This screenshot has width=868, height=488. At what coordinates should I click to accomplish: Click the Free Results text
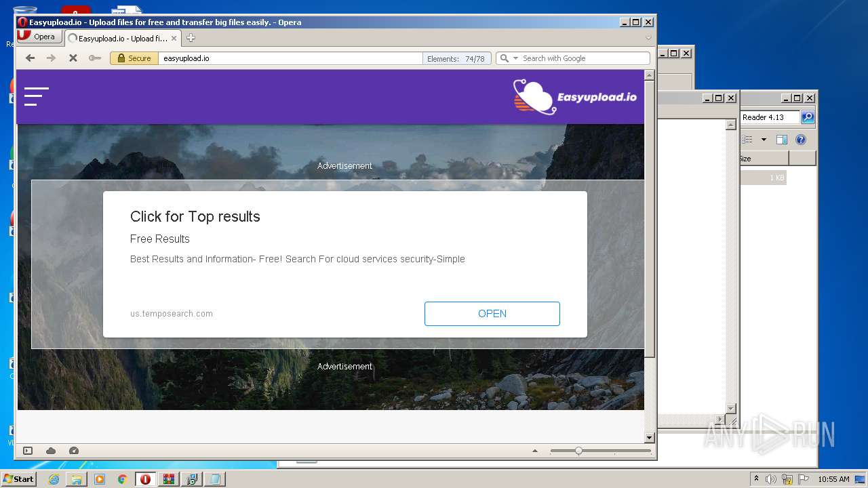[x=160, y=239]
